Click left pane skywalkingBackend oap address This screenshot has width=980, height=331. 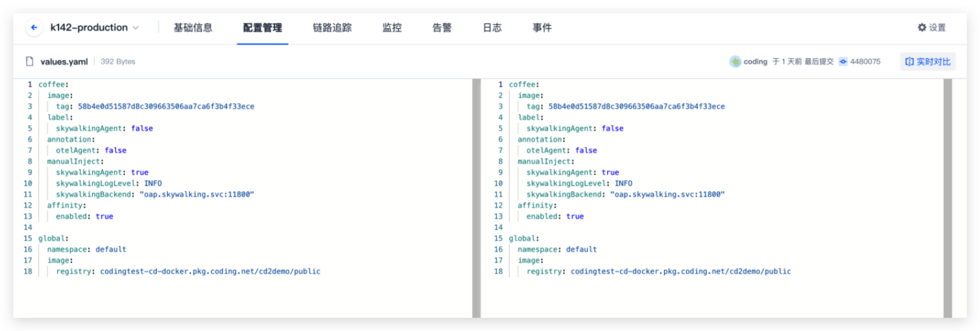click(x=197, y=194)
